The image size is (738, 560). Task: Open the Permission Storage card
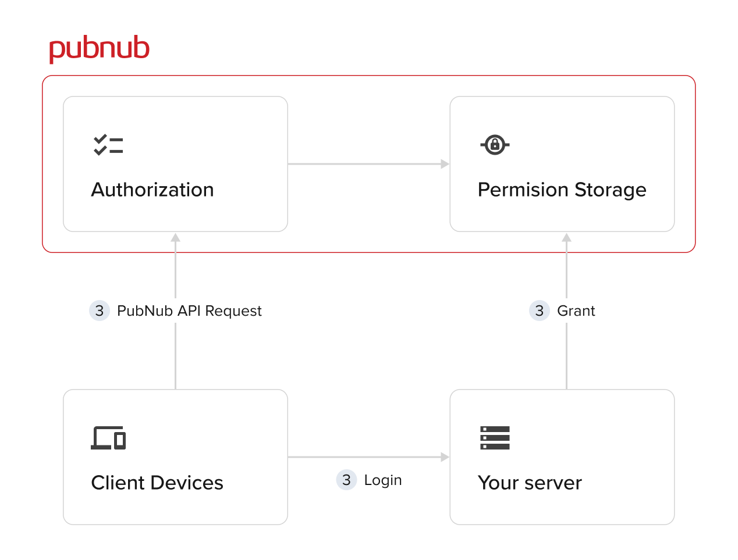click(562, 164)
